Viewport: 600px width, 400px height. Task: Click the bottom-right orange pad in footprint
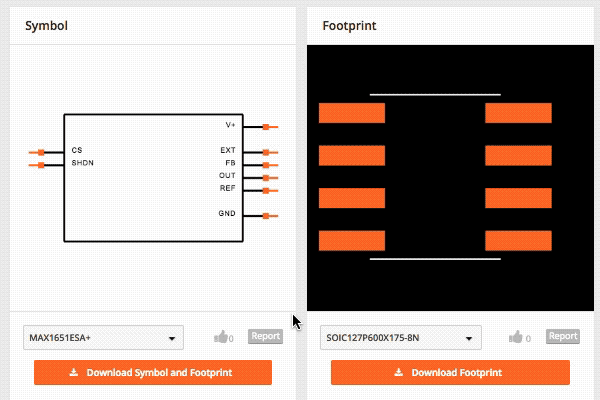(x=518, y=241)
